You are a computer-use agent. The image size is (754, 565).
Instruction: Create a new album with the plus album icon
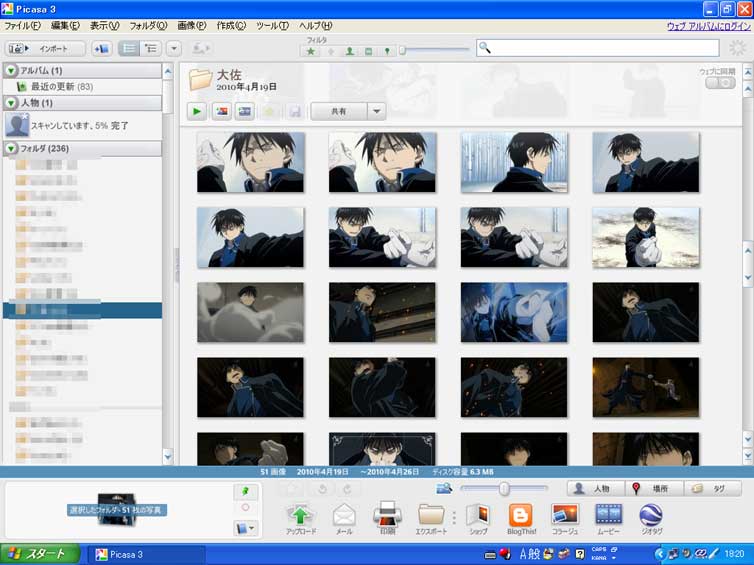click(101, 49)
